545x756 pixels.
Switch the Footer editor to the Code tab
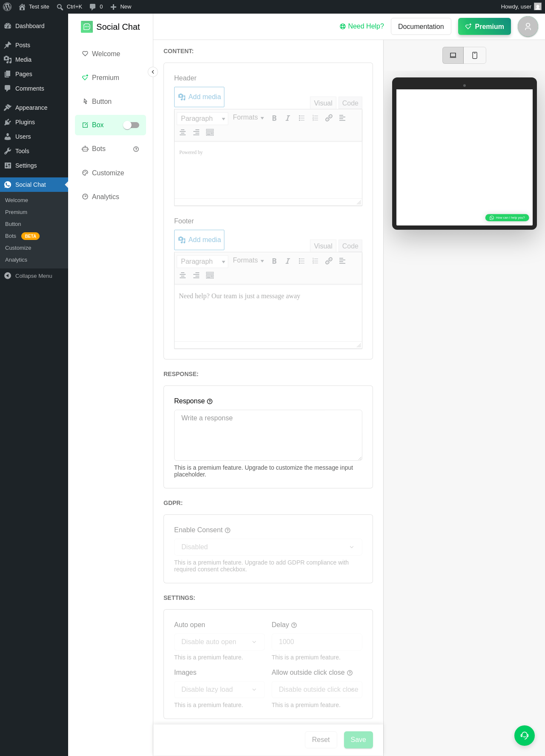pyautogui.click(x=350, y=246)
